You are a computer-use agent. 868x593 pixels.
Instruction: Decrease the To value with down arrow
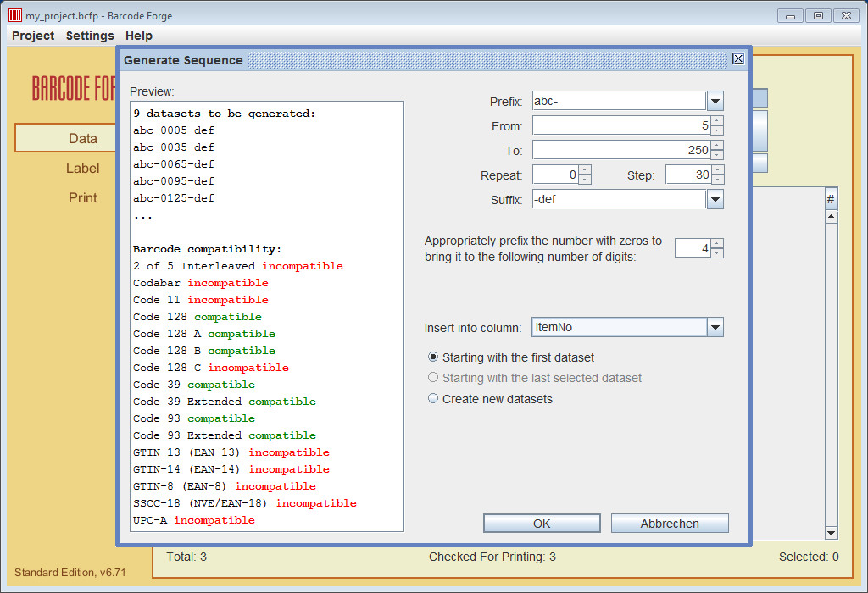pos(717,155)
